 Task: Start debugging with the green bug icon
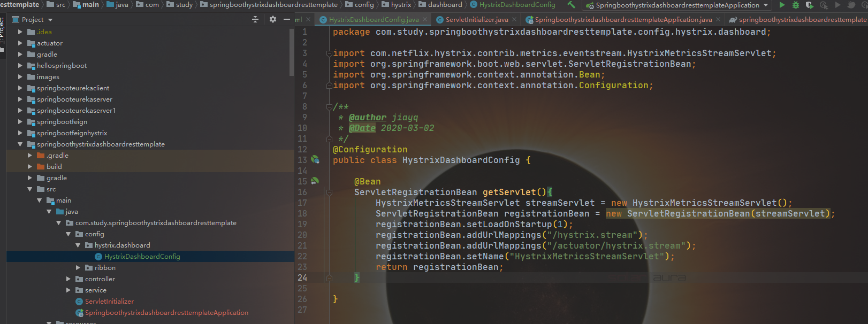pos(796,5)
